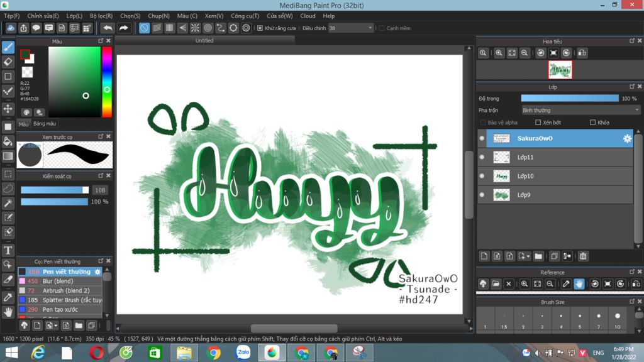The image size is (644, 362).
Task: Click the Undo arrow in toolbar
Action: (108, 28)
